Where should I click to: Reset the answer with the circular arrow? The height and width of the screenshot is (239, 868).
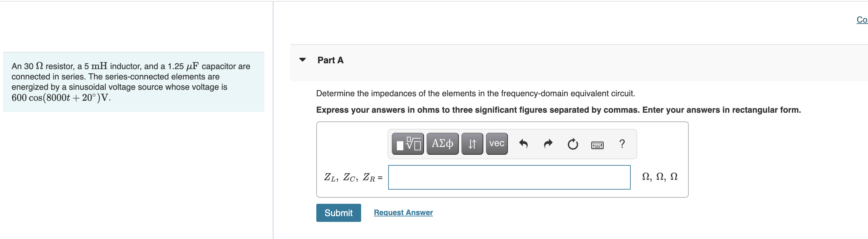click(x=573, y=144)
